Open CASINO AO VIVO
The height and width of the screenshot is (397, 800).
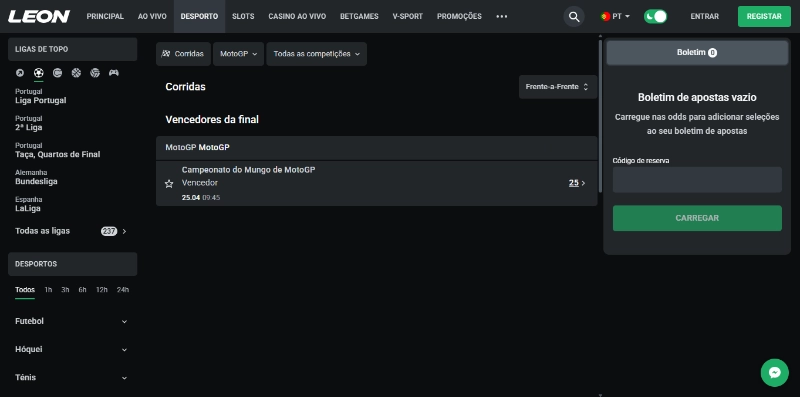tap(297, 16)
